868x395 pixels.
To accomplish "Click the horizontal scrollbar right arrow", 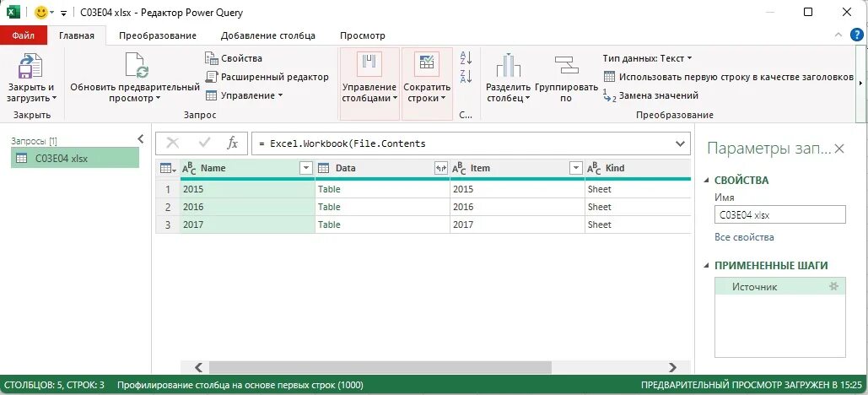I will point(672,367).
